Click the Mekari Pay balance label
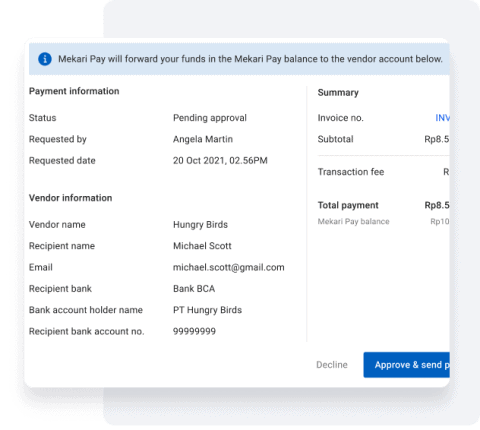The height and width of the screenshot is (430, 480). point(353,222)
